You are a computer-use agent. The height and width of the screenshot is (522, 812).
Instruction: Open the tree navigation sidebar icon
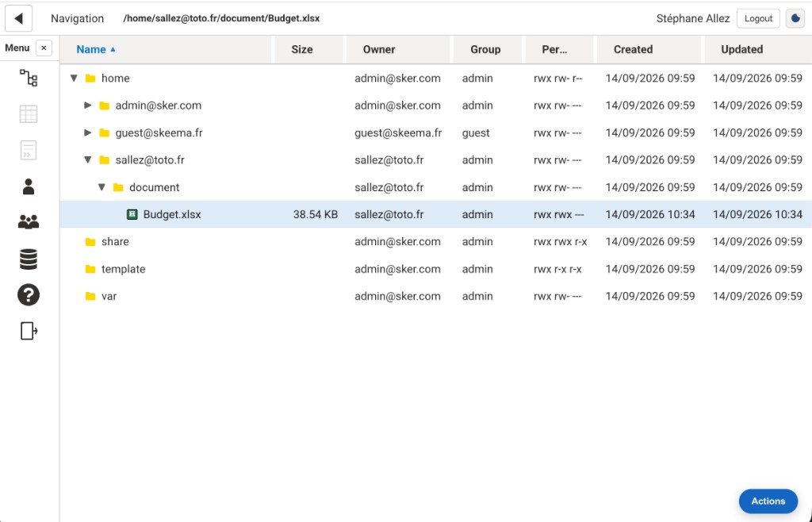coord(29,79)
